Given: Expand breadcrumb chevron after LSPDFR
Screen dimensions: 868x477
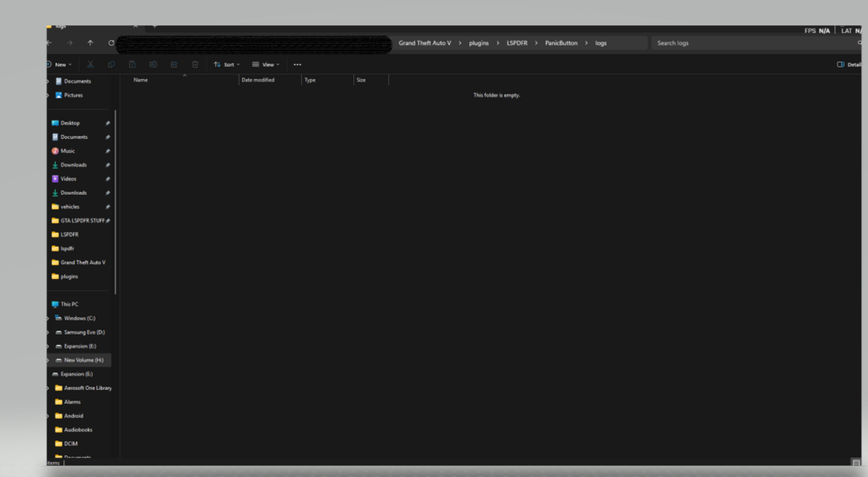Looking at the screenshot, I should 536,43.
